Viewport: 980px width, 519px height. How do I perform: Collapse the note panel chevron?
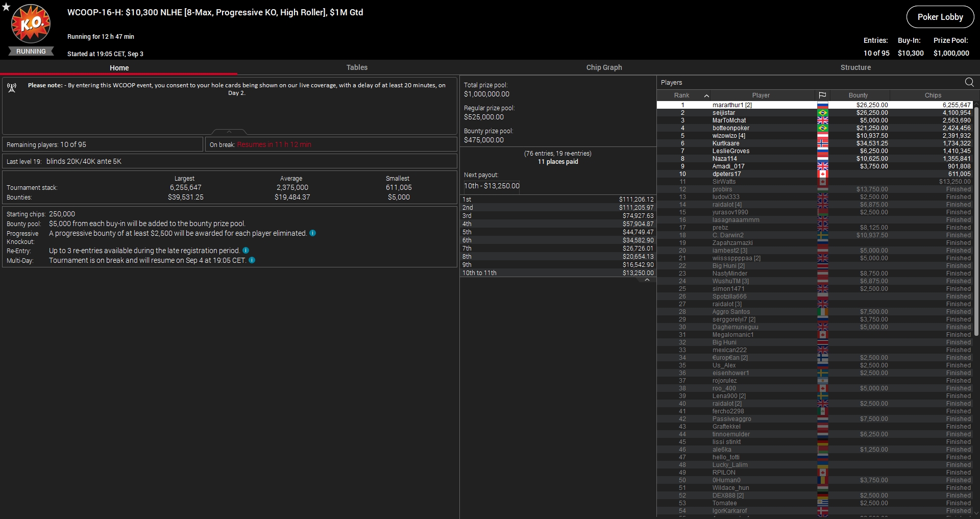[229, 132]
